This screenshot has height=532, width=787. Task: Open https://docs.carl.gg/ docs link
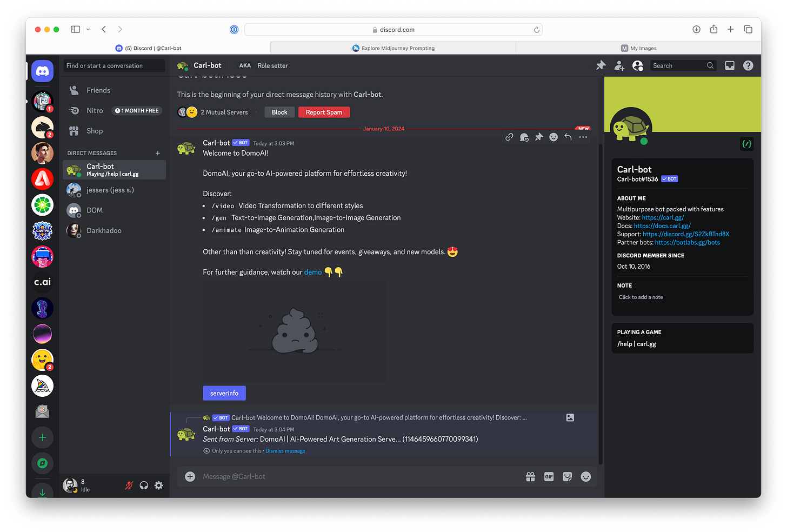[662, 226]
